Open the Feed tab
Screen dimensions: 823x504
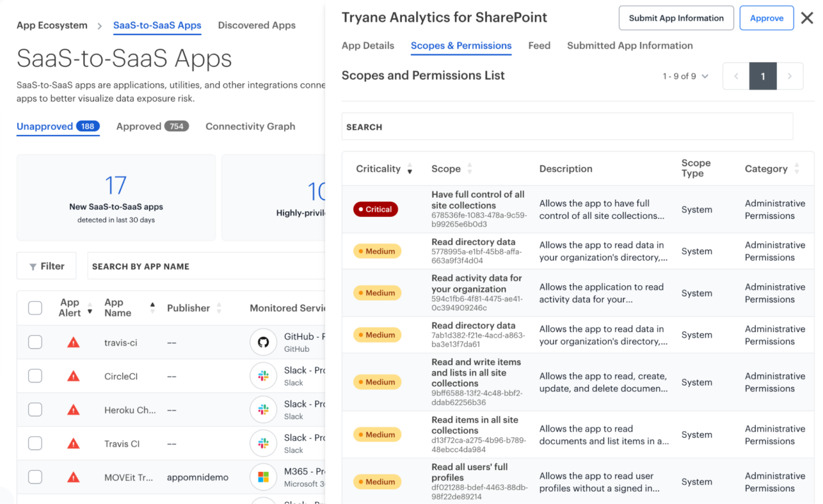pyautogui.click(x=539, y=46)
